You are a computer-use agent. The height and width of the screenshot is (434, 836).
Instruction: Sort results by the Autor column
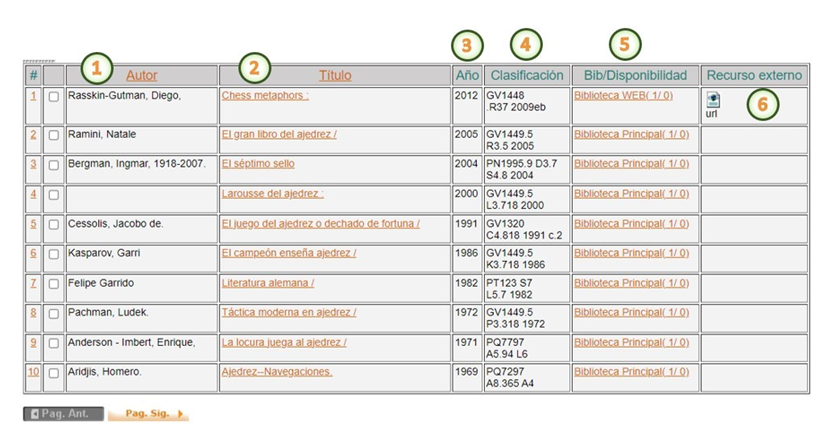tap(141, 75)
